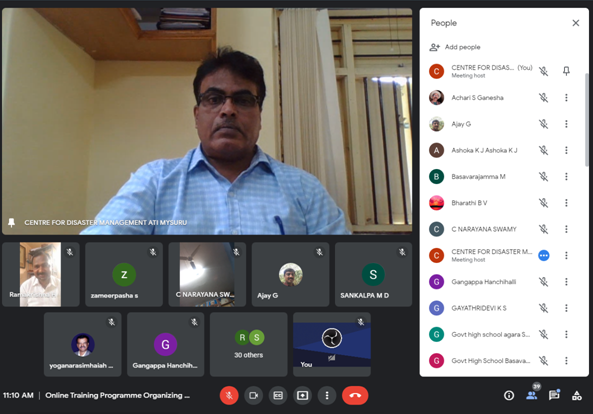
Task: Unpin CENTRE FOR DISAS... (You) using pin icon
Action: [x=566, y=71]
